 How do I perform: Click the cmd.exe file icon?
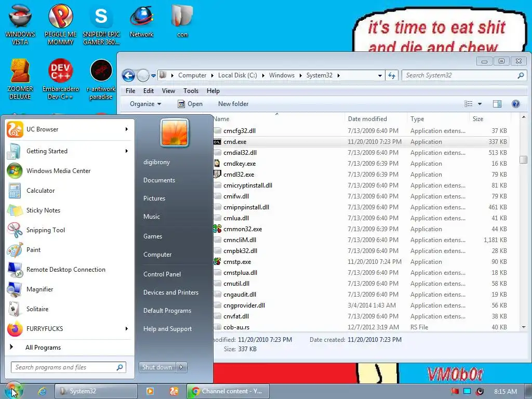click(217, 142)
